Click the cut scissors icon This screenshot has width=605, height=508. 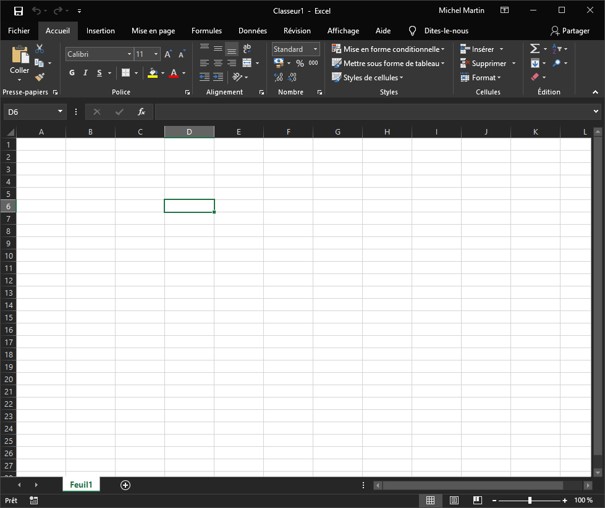tap(40, 48)
